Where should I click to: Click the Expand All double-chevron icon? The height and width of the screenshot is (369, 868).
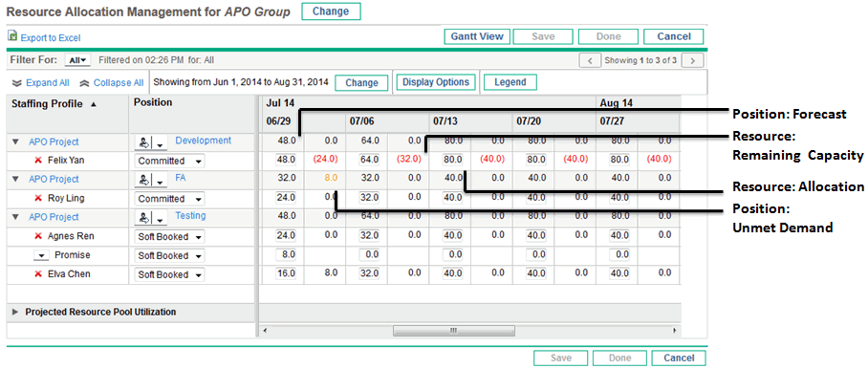pos(17,83)
